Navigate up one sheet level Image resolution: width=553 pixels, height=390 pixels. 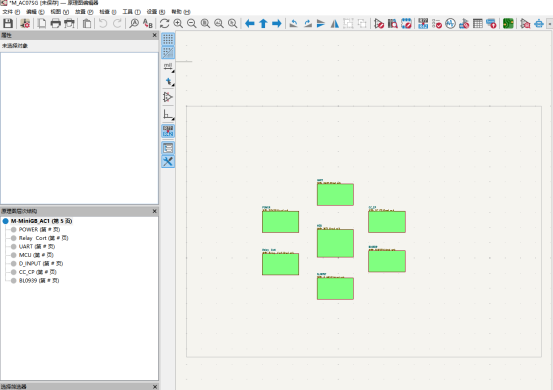263,24
